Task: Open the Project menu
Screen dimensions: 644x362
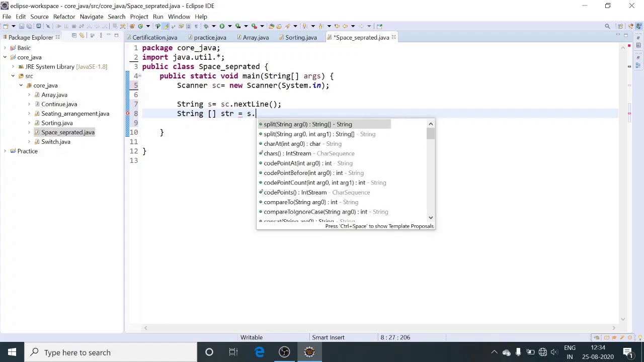Action: pyautogui.click(x=139, y=17)
